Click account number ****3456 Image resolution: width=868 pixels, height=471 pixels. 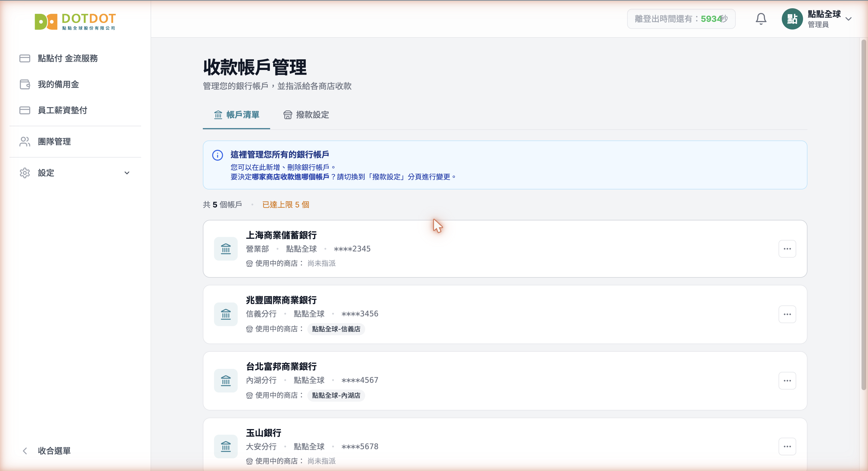click(360, 314)
